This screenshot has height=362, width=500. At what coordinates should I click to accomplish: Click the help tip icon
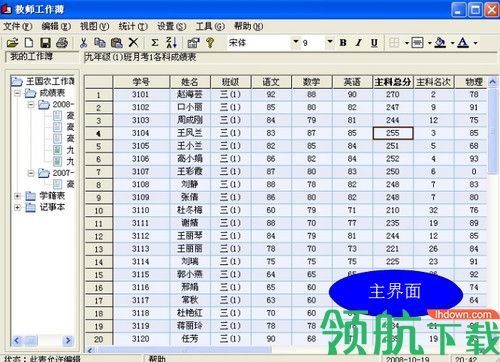click(210, 43)
